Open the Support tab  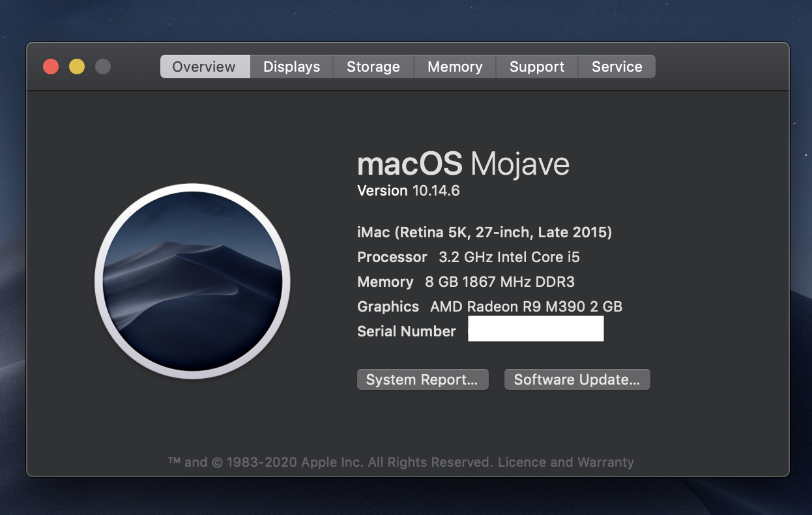point(537,66)
